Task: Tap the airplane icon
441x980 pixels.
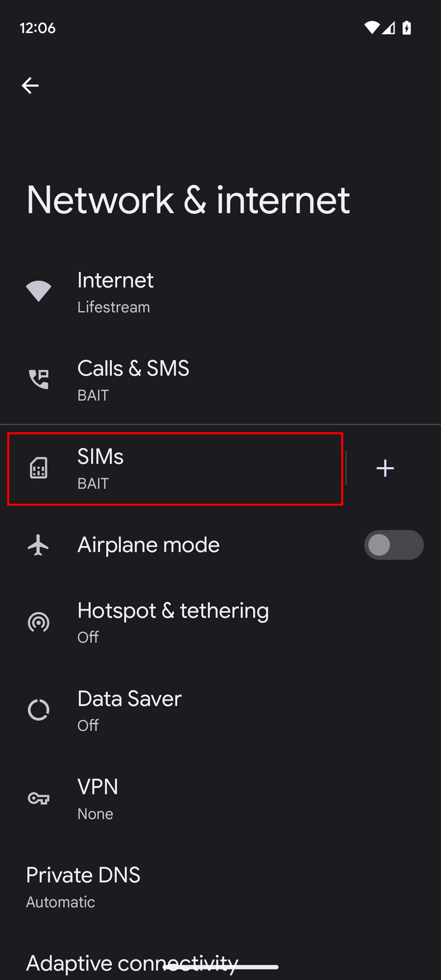Action: point(39,545)
